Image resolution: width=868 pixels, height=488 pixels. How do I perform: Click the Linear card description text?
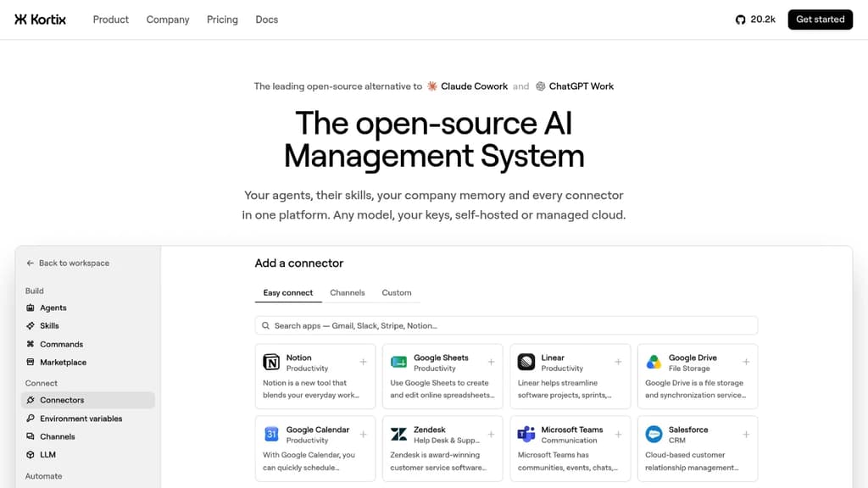point(565,389)
